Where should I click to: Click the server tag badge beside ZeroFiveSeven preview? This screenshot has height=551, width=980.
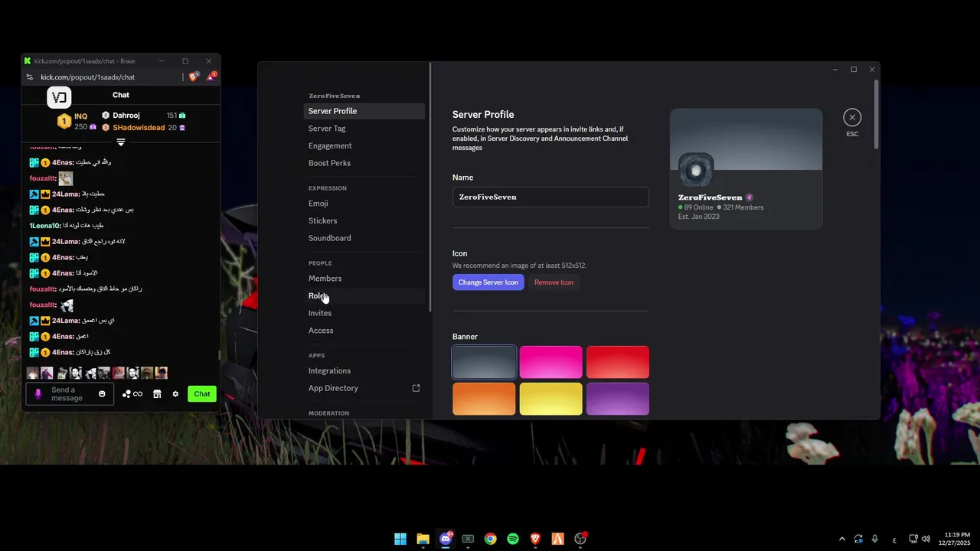(x=750, y=197)
